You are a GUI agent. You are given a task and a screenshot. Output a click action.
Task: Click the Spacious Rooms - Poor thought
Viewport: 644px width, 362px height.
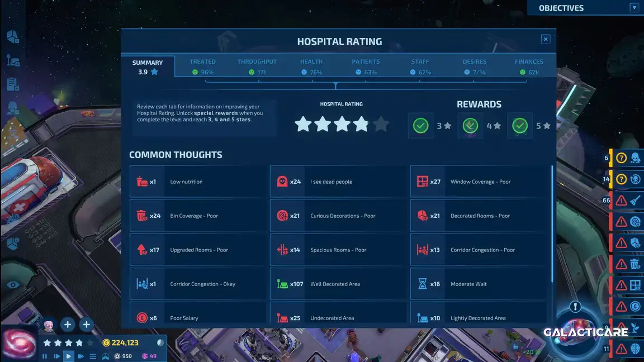click(x=338, y=250)
